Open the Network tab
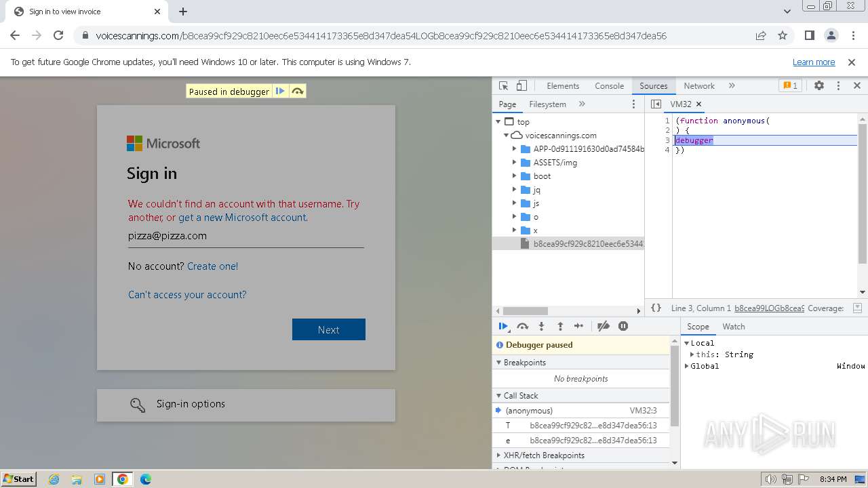The image size is (868, 488). tap(699, 86)
